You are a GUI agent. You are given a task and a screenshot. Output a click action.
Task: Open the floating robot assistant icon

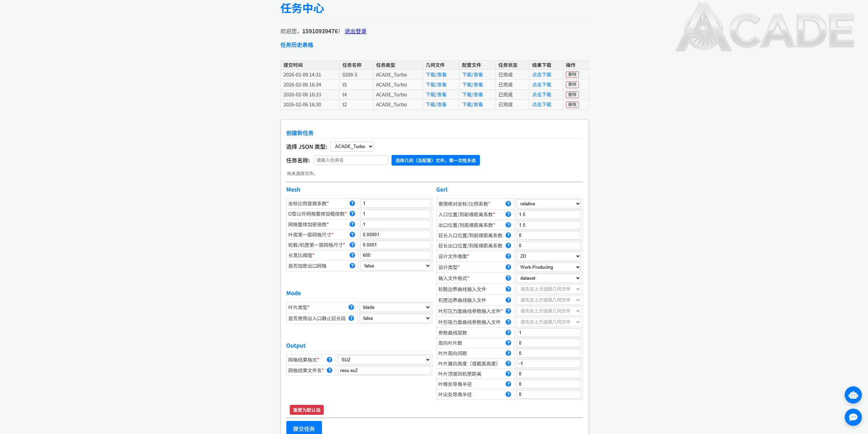[x=853, y=395]
